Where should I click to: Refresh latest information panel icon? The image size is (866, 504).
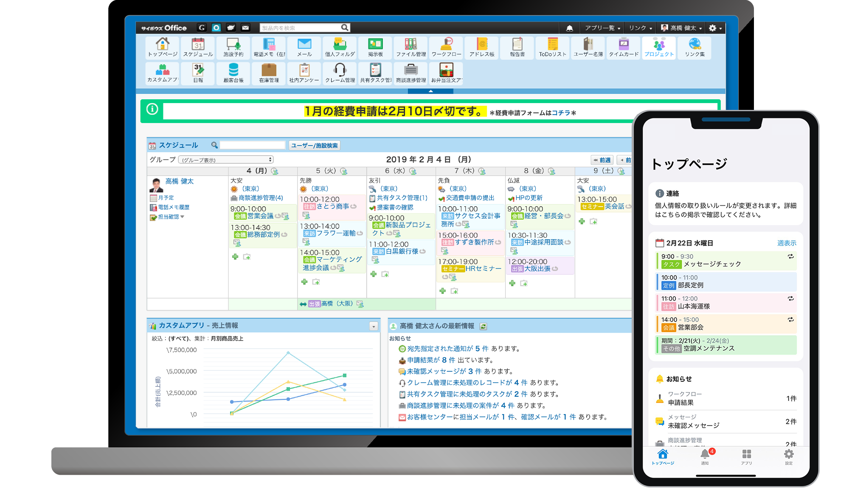coord(483,326)
